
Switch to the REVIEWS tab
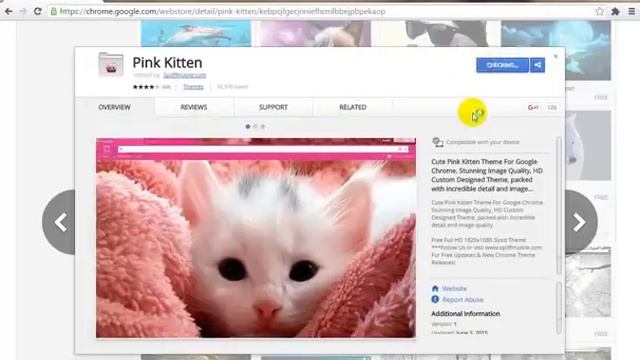194,107
